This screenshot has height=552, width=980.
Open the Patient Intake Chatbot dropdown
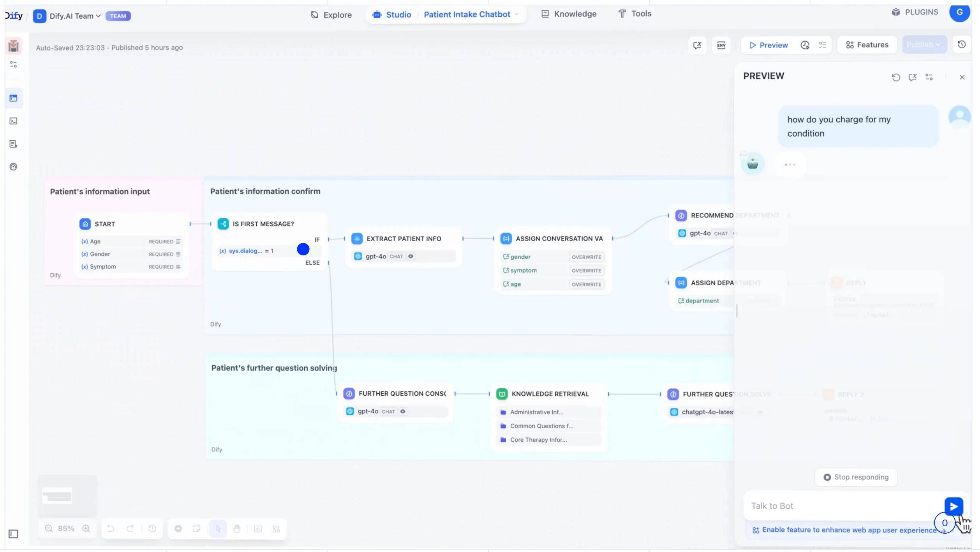516,14
